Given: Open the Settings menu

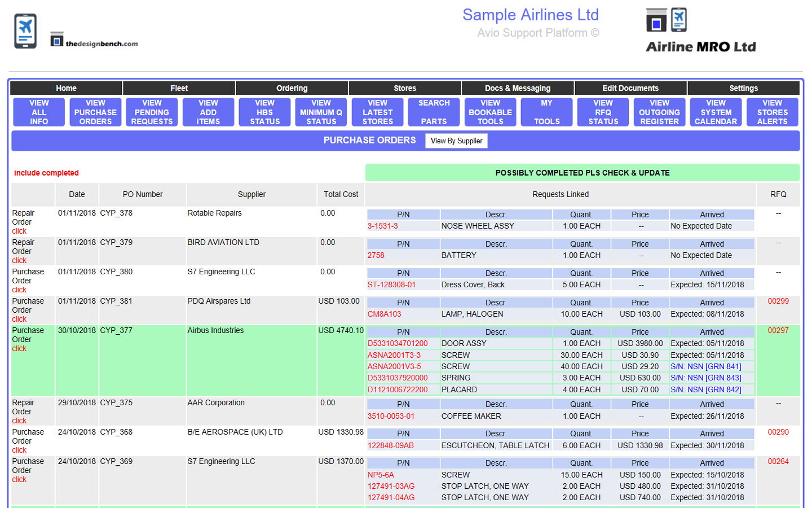Looking at the screenshot, I should point(744,88).
